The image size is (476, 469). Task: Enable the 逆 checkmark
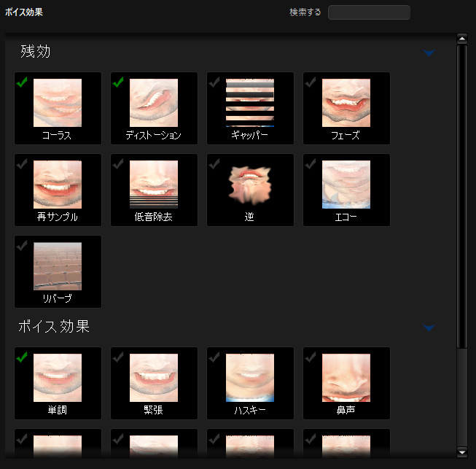tap(214, 163)
